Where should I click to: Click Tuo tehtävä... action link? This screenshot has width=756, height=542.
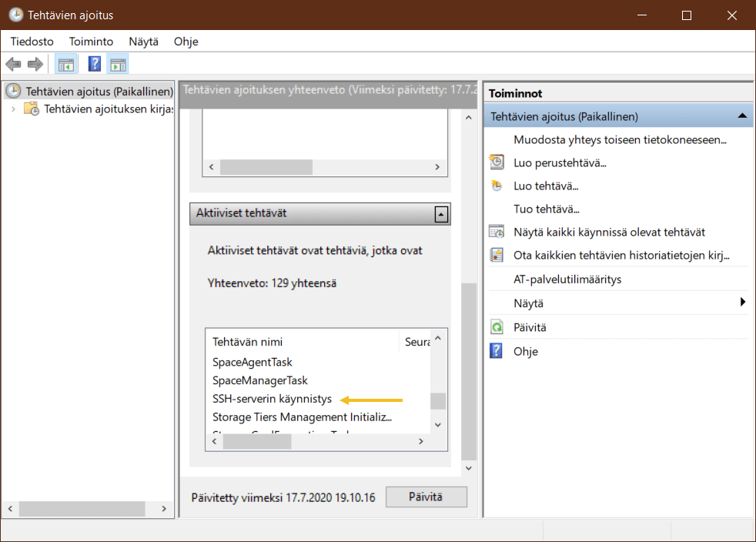[546, 209]
